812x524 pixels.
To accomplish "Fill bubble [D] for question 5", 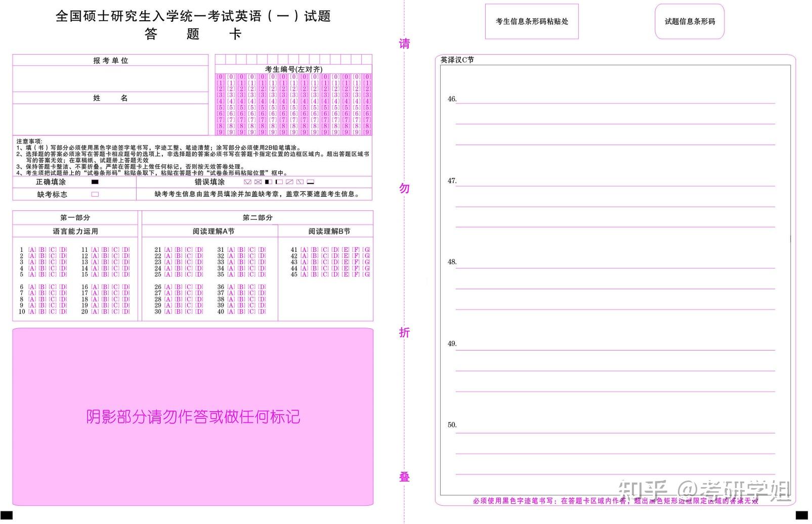I will [x=63, y=275].
